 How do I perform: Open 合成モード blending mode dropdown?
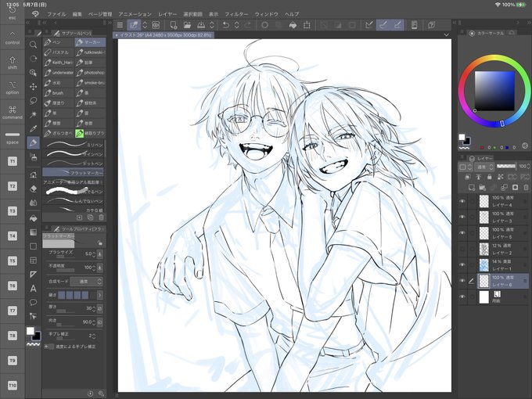point(86,282)
